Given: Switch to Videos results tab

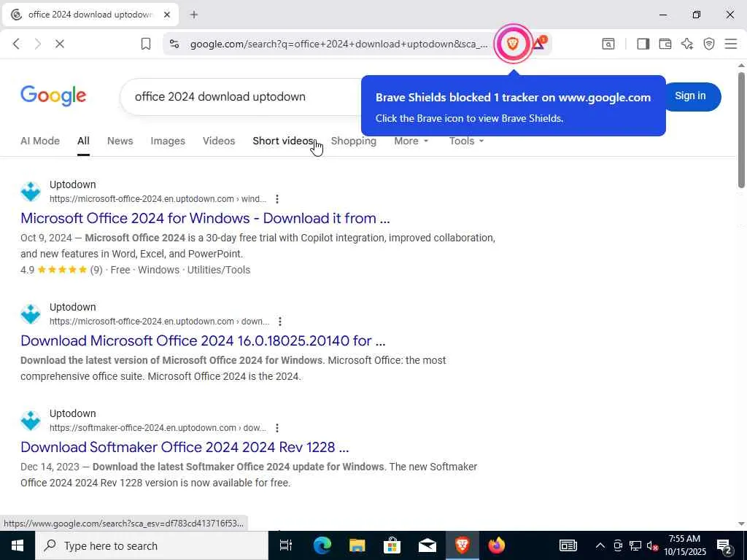Looking at the screenshot, I should [x=219, y=141].
